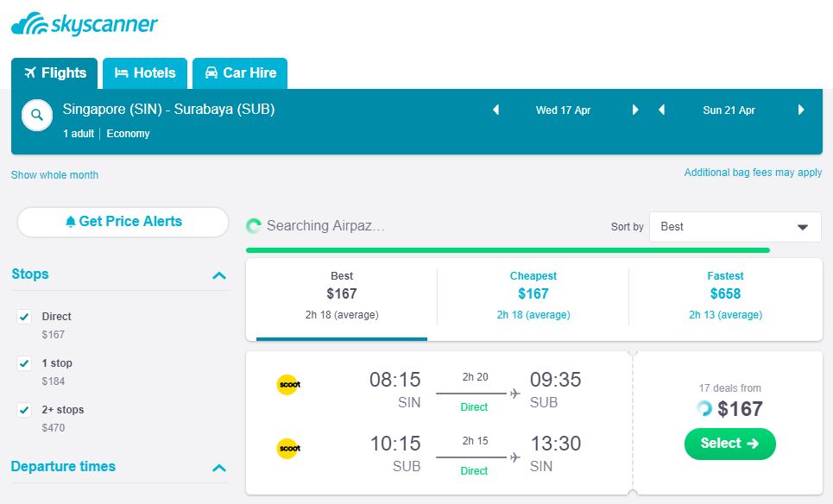The image size is (833, 504).
Task: Move return date later than Sun 21 Apr
Action: (x=801, y=110)
